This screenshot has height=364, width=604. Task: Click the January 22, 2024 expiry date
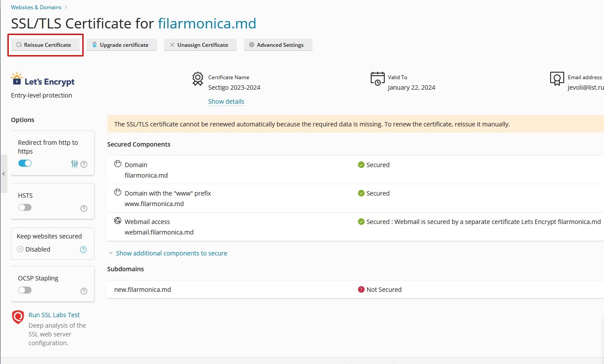point(411,87)
